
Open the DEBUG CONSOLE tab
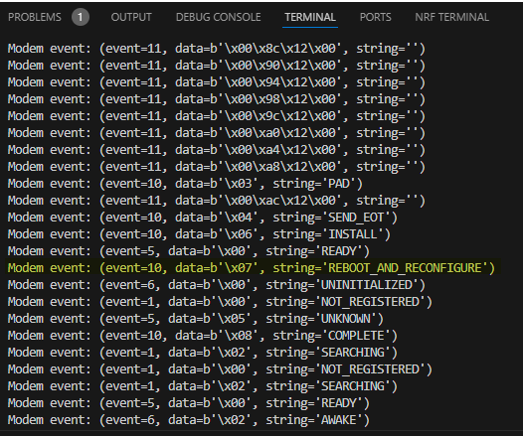pos(218,17)
